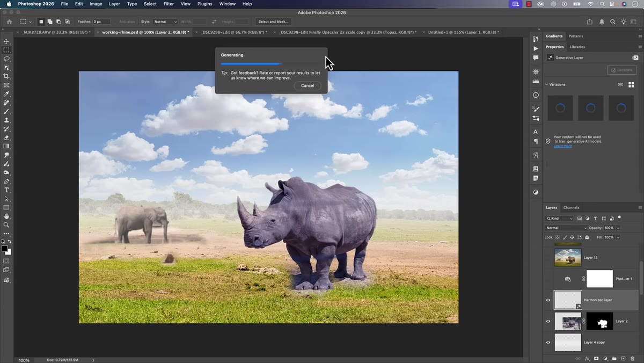The image size is (644, 363).
Task: Select the Lasso tool
Action: point(6,59)
